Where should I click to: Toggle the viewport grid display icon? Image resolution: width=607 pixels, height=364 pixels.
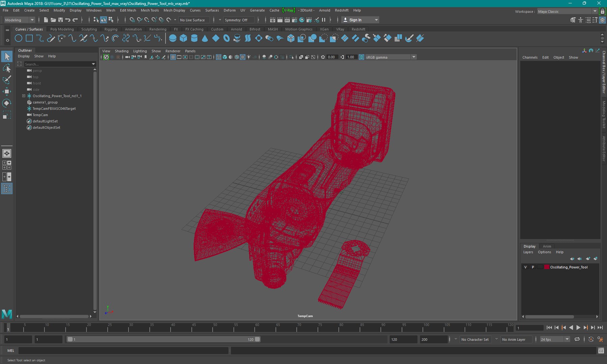pos(173,57)
